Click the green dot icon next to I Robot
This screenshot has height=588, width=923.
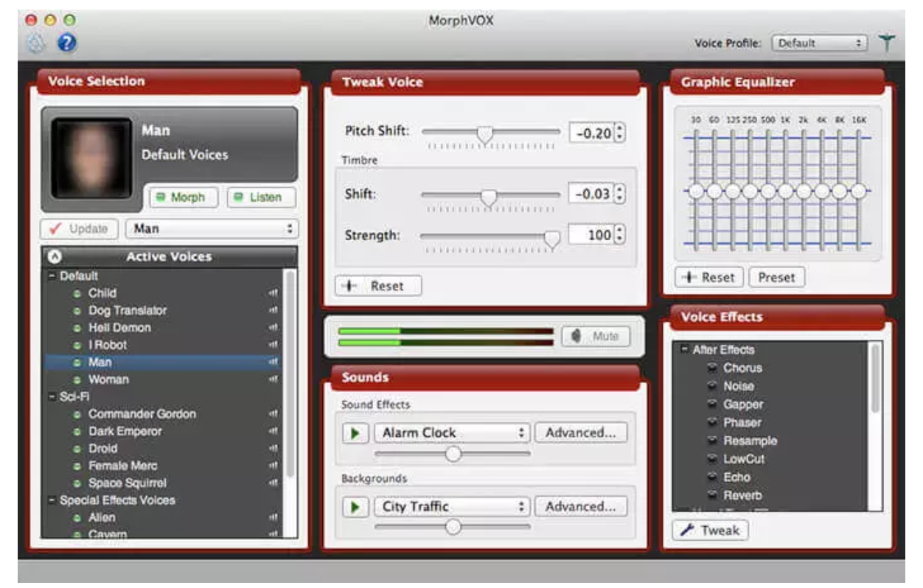(x=77, y=346)
